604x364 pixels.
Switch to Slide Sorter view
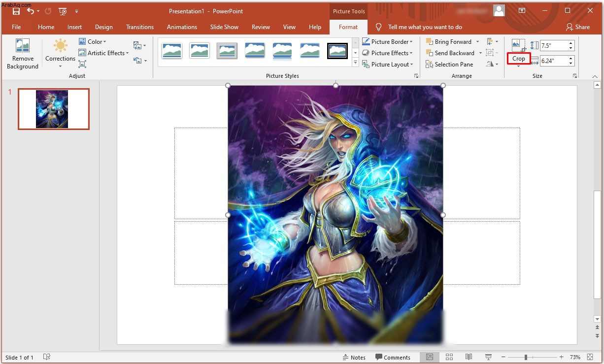coord(449,357)
